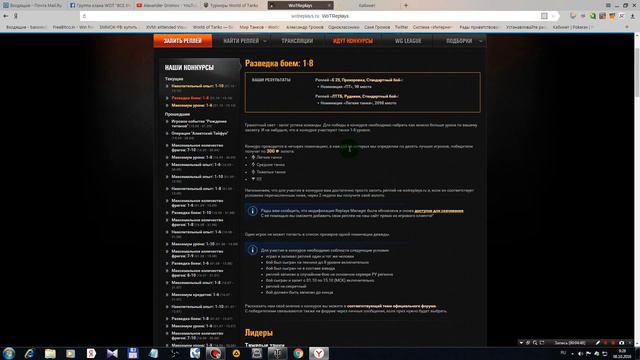This screenshot has height=360, width=640.
Task: Open the WG LEAGUE menu item
Action: [x=408, y=41]
